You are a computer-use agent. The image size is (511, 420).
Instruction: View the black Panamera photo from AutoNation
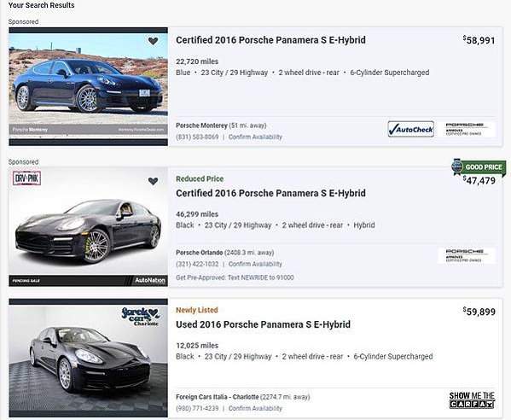point(89,226)
